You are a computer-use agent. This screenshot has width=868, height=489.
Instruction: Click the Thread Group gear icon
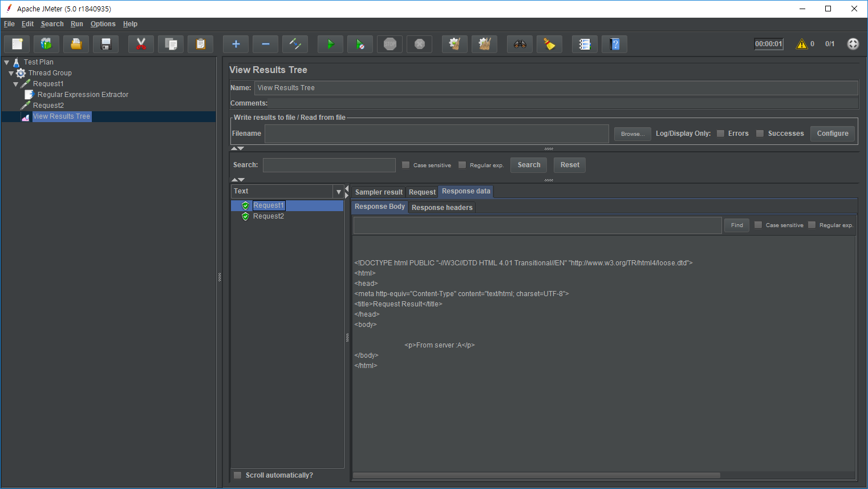pyautogui.click(x=21, y=73)
